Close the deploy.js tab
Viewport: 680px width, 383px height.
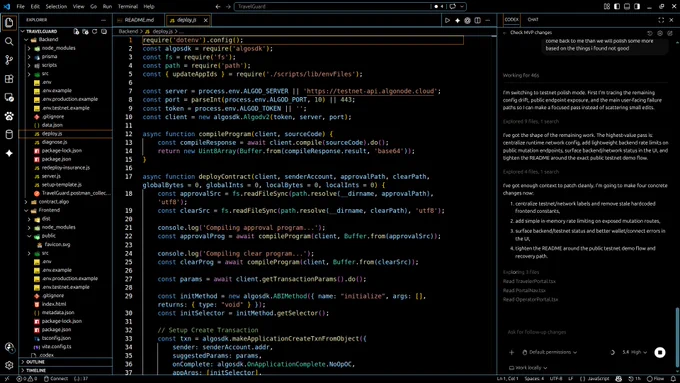coord(206,20)
